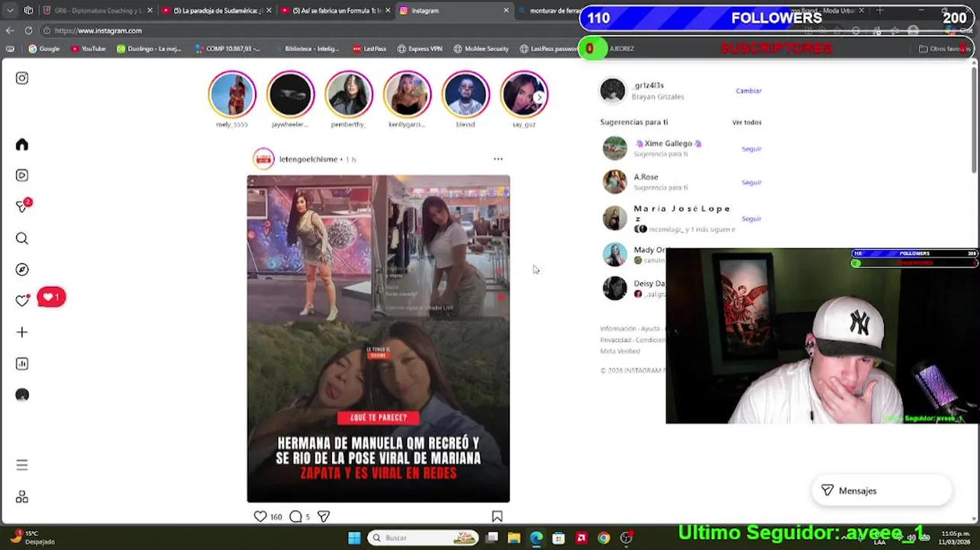
Task: Open Google Chrome from taskbar
Action: pyautogui.click(x=603, y=538)
